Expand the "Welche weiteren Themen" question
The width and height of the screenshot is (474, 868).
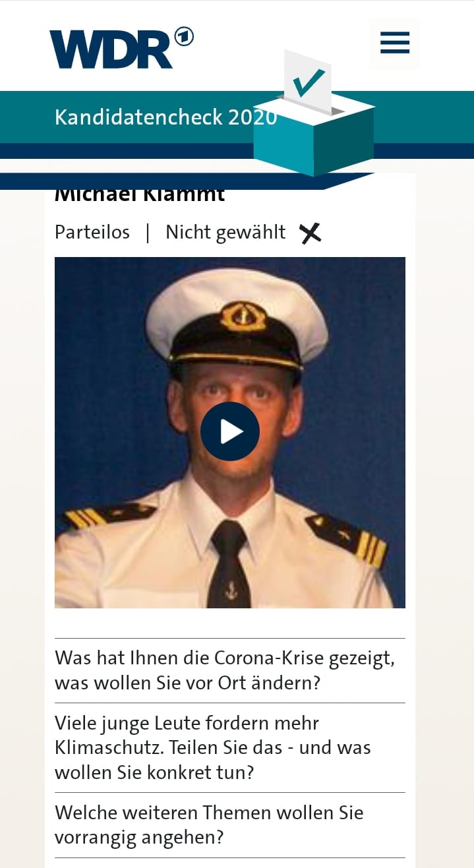[x=230, y=825]
